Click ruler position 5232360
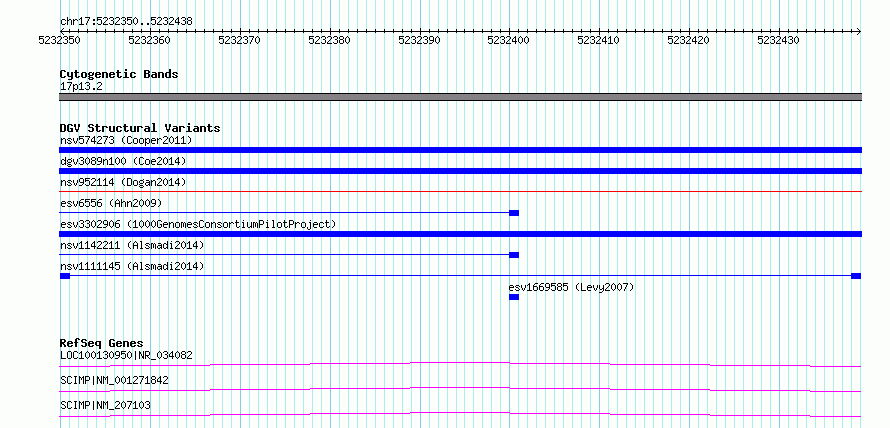This screenshot has height=428, width=890. pyautogui.click(x=149, y=40)
